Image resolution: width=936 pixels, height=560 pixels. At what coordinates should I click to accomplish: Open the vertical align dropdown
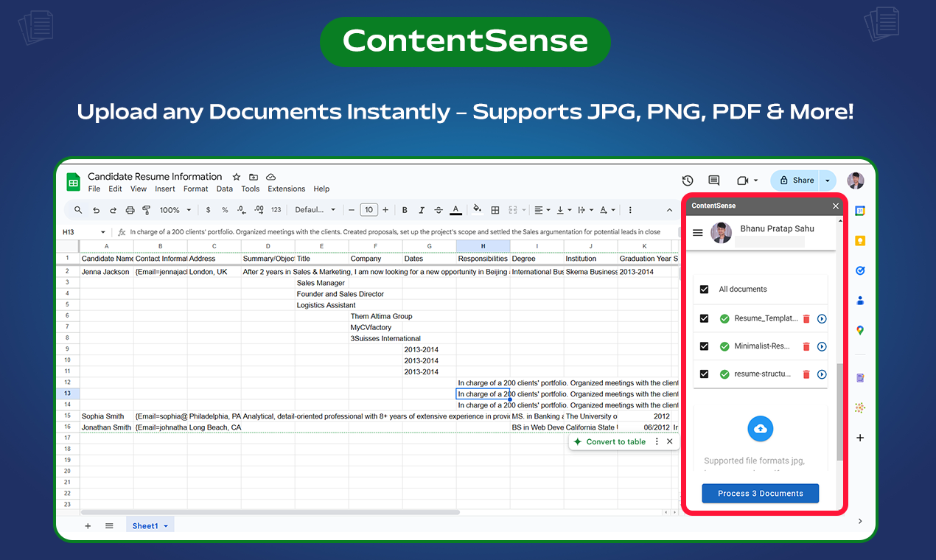click(564, 210)
